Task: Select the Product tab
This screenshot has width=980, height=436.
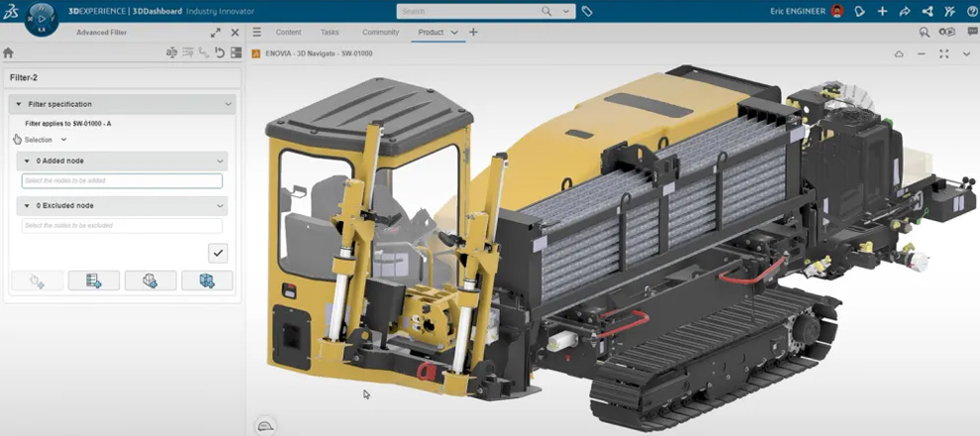Action: pyautogui.click(x=432, y=32)
